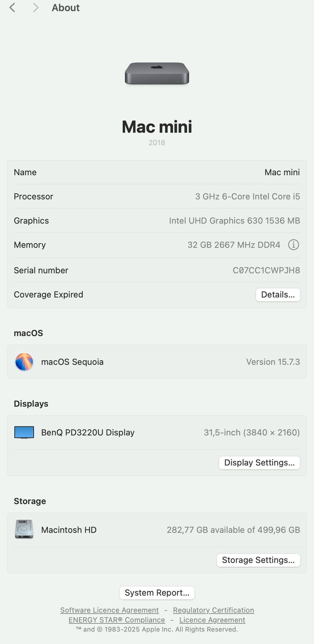Click the Graphics row value
The width and height of the screenshot is (314, 644).
click(x=234, y=221)
